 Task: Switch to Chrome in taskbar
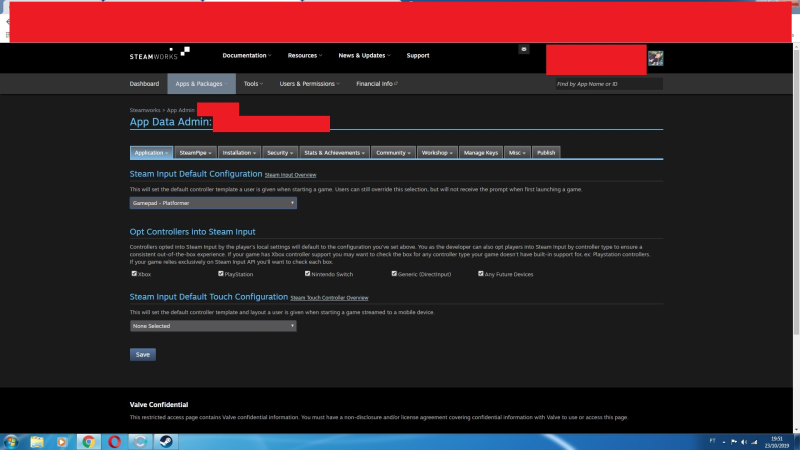coord(88,441)
